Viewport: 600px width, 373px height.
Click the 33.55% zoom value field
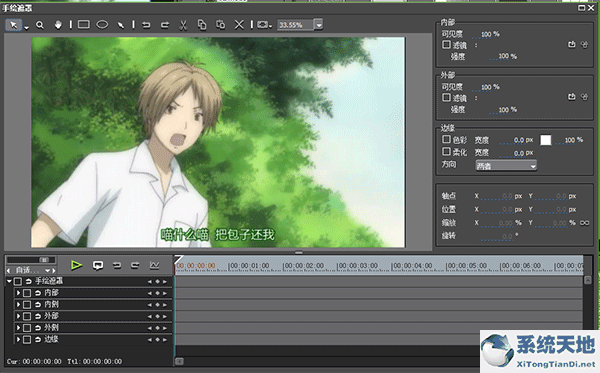click(295, 25)
